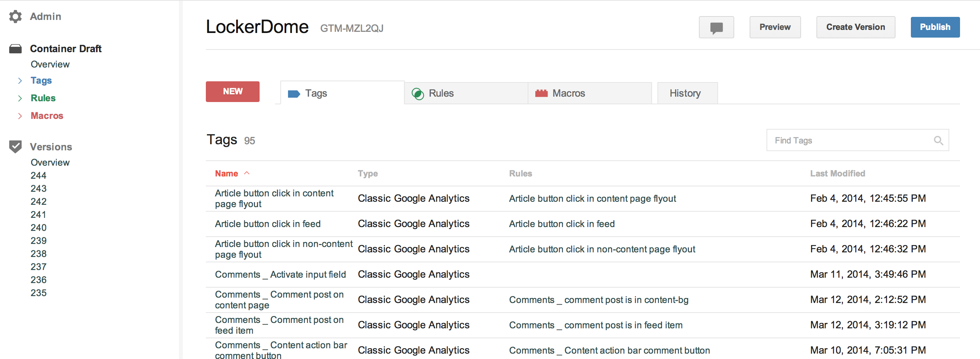The height and width of the screenshot is (359, 980).
Task: Sort by Last Modified column header
Action: (838, 174)
